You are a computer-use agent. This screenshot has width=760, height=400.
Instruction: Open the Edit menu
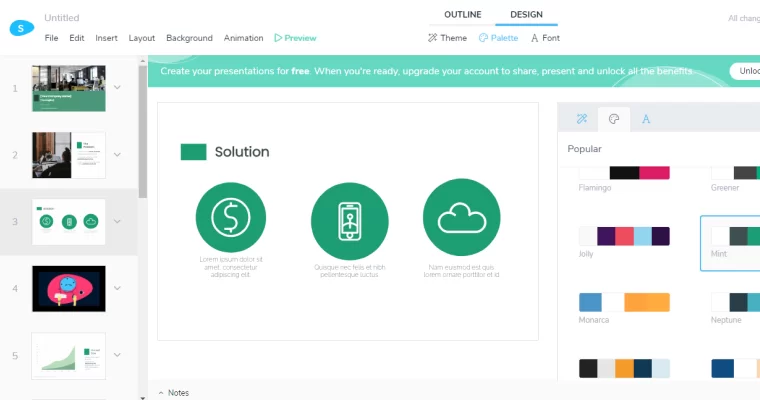coord(77,38)
